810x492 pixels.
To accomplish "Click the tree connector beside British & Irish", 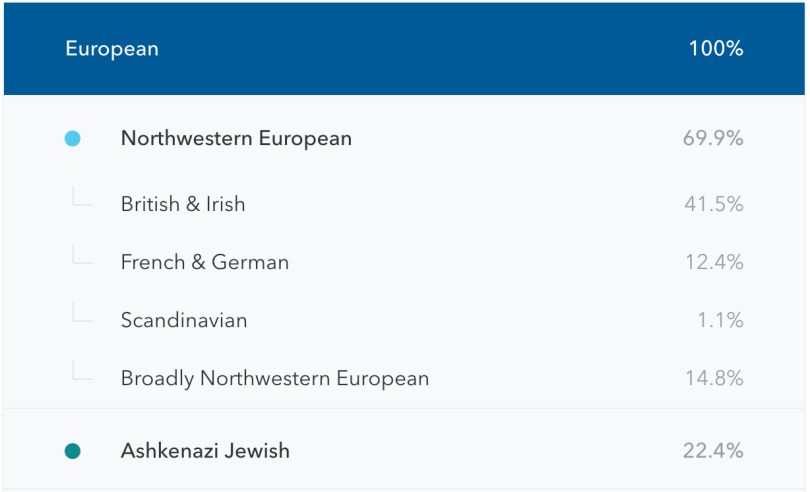I will (81, 200).
